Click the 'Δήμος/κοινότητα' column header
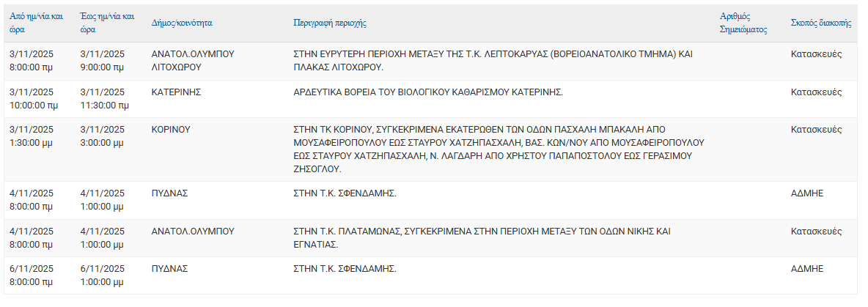Viewport: 868px width, 307px height. pyautogui.click(x=182, y=23)
